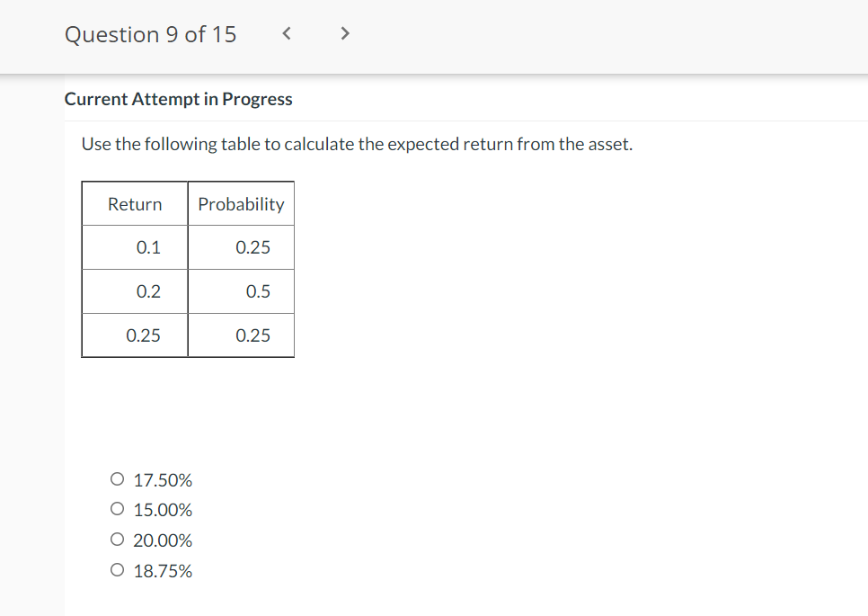Select the Probability column header
This screenshot has height=616, width=868.
[x=241, y=203]
